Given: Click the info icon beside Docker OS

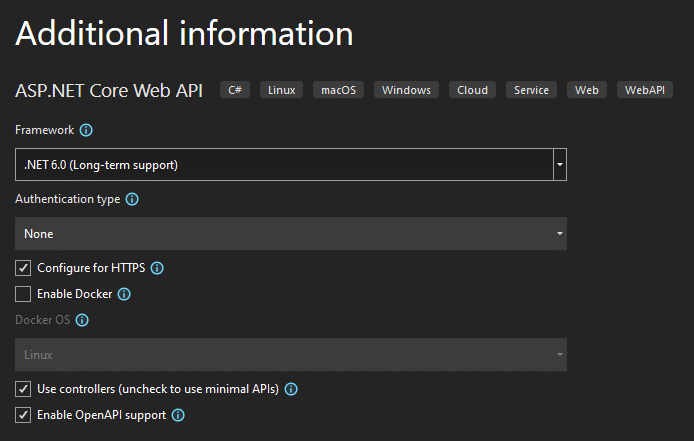Looking at the screenshot, I should (x=82, y=320).
